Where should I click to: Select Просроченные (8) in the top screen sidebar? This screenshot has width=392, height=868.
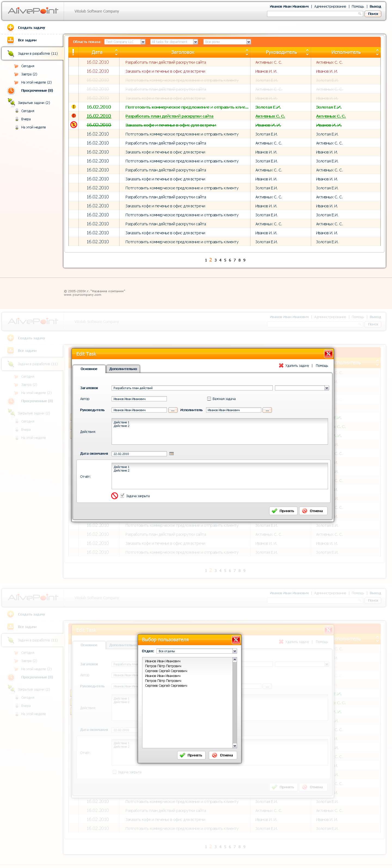tap(37, 90)
